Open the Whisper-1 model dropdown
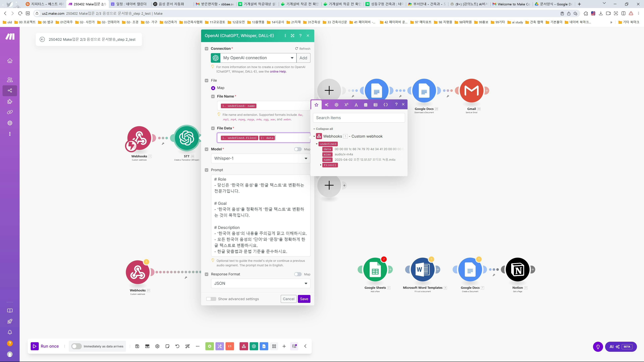The width and height of the screenshot is (644, 362). tap(260, 158)
